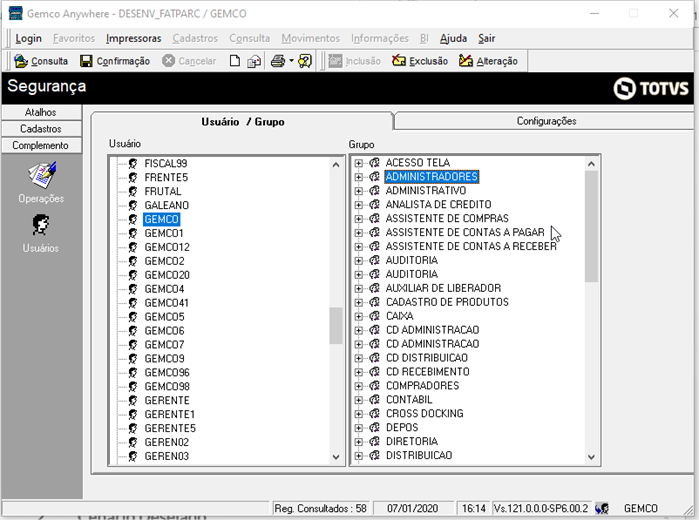
Task: Click the Reg. Consultados status field
Action: click(321, 508)
